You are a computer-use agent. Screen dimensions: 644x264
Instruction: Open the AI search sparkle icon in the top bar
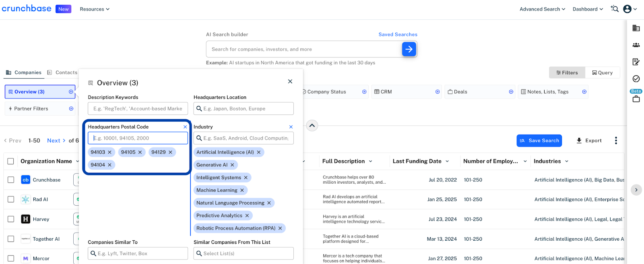pos(615,9)
